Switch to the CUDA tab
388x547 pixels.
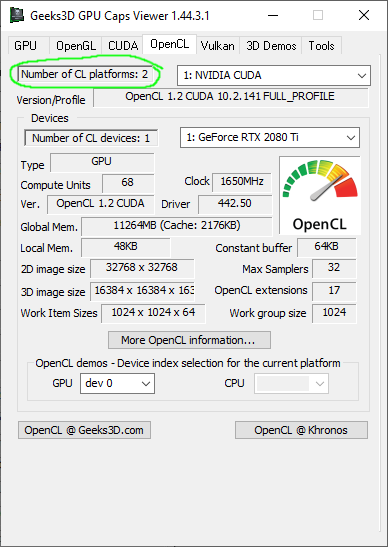point(122,45)
